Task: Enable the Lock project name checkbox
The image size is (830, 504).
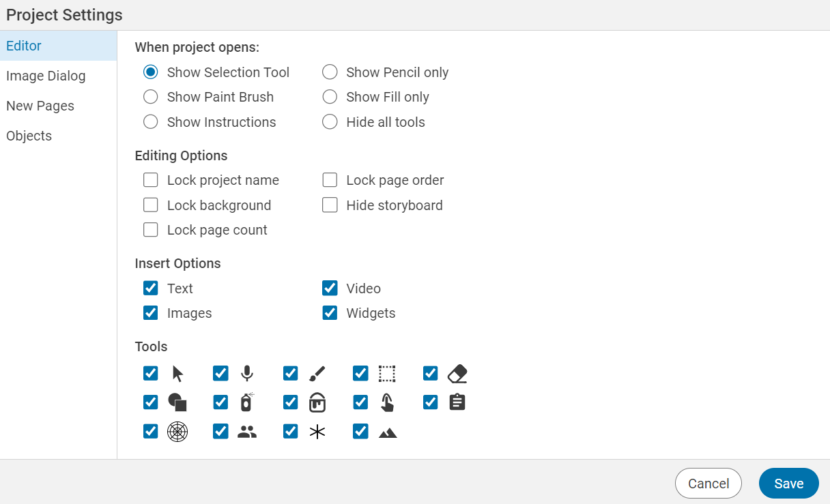Action: click(151, 180)
